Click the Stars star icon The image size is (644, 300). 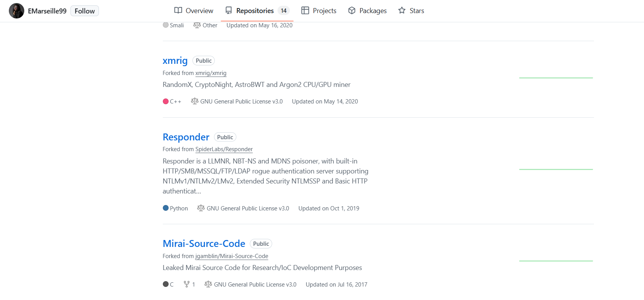click(x=402, y=10)
